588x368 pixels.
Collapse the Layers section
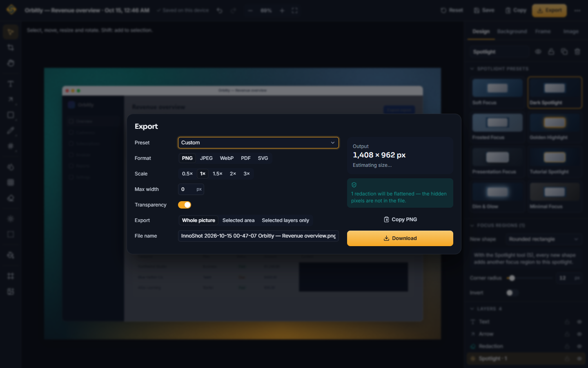point(486,309)
